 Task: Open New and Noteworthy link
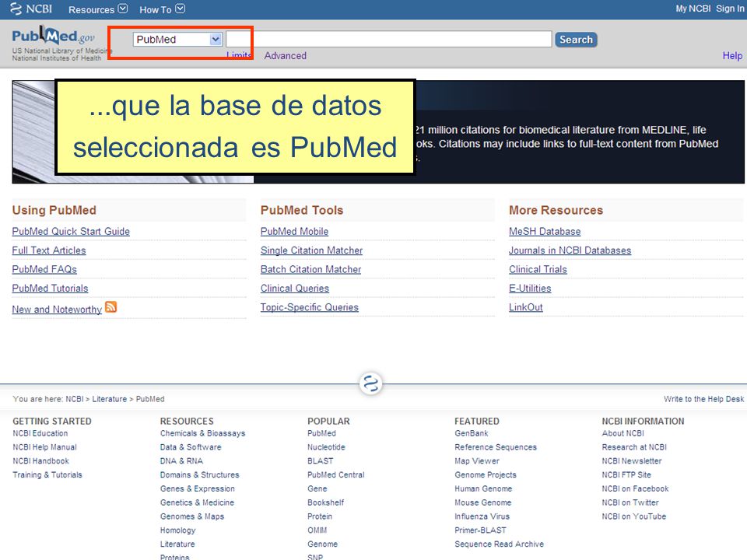click(57, 310)
